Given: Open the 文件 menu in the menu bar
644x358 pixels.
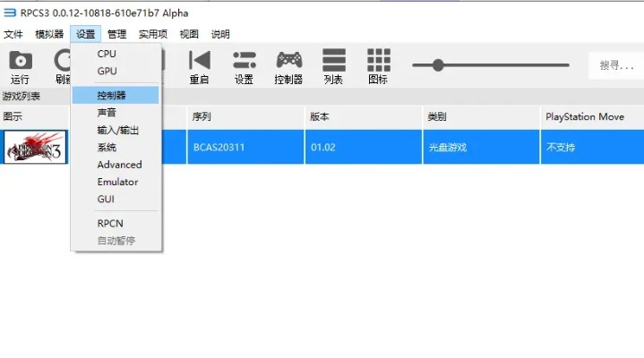Looking at the screenshot, I should click(x=13, y=34).
